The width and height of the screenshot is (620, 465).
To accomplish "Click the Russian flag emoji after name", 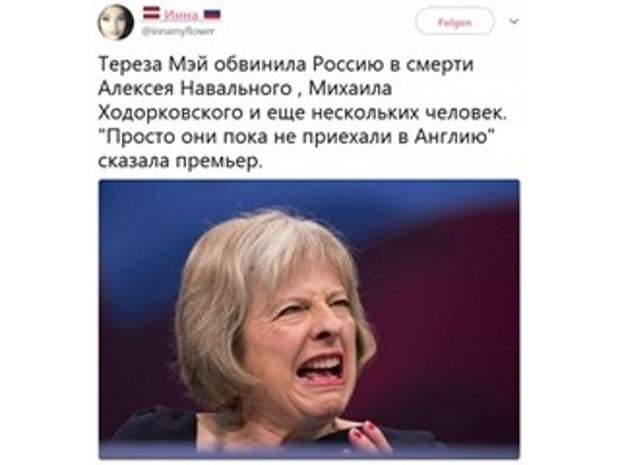I will pos(212,15).
